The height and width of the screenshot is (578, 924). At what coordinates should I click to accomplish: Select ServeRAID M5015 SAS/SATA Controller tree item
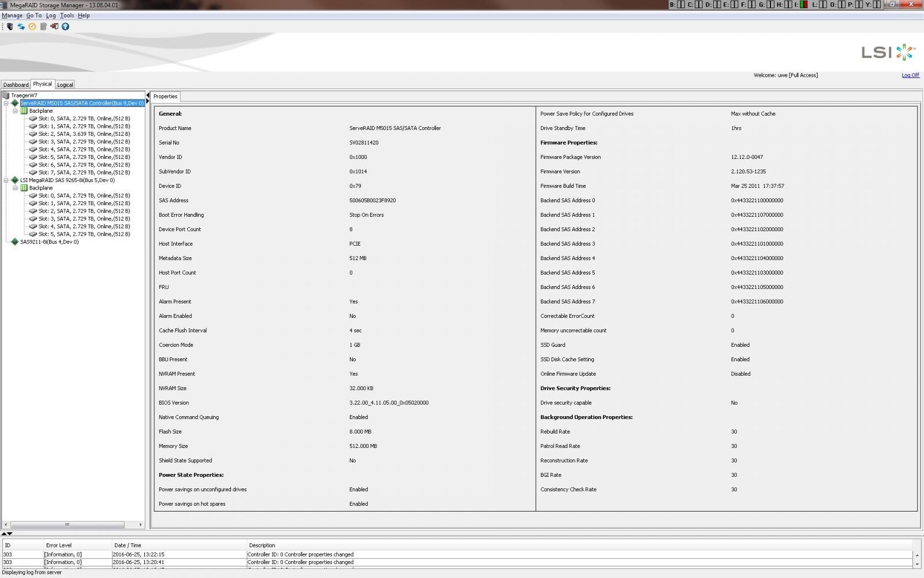pos(82,103)
